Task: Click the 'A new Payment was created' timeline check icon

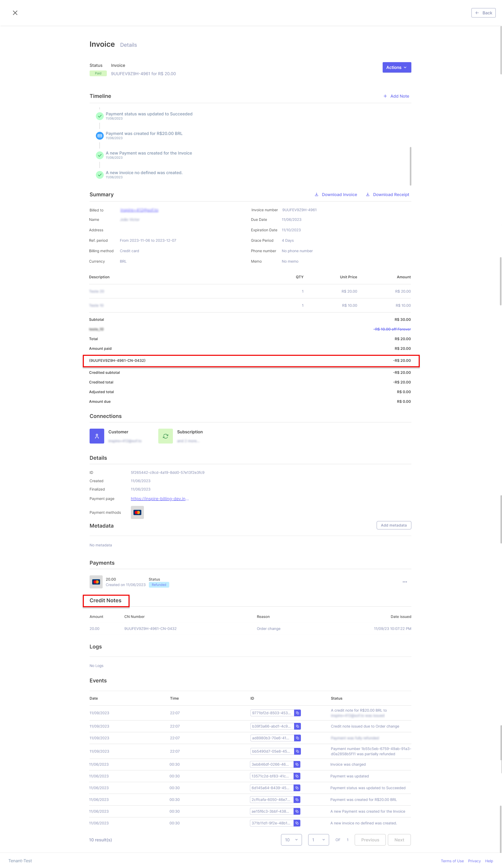Action: [x=100, y=155]
